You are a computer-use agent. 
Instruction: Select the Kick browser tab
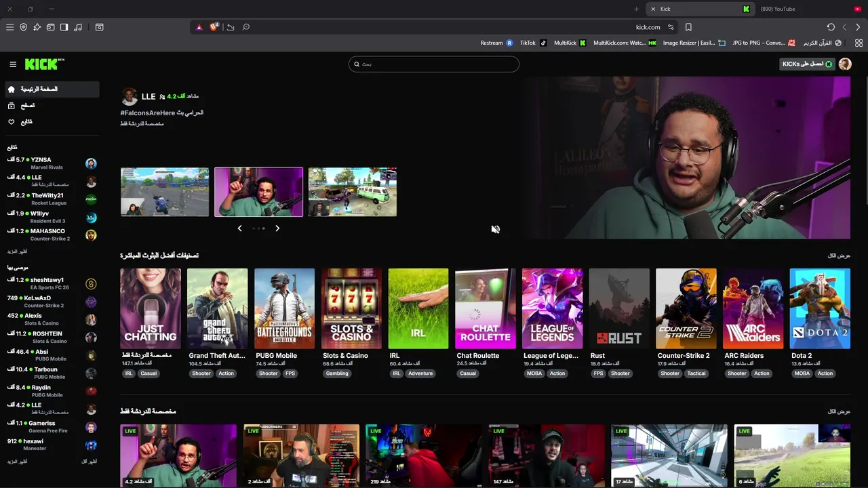[x=701, y=9]
